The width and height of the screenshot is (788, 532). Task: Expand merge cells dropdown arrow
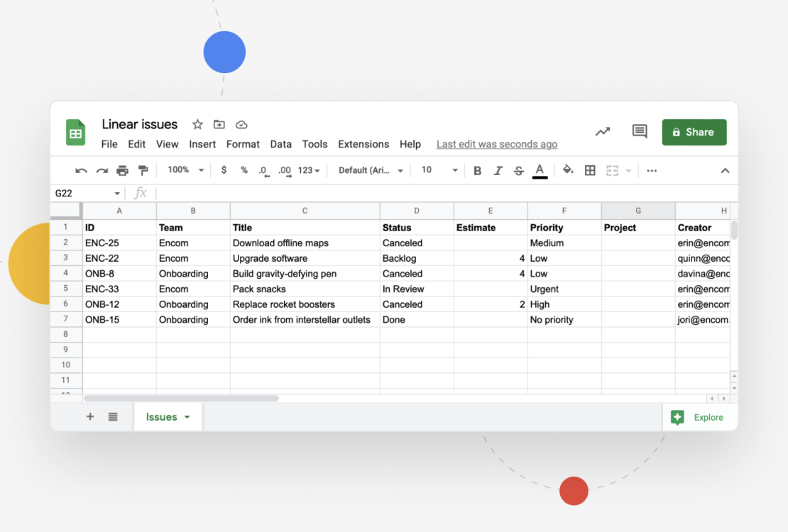pyautogui.click(x=628, y=171)
